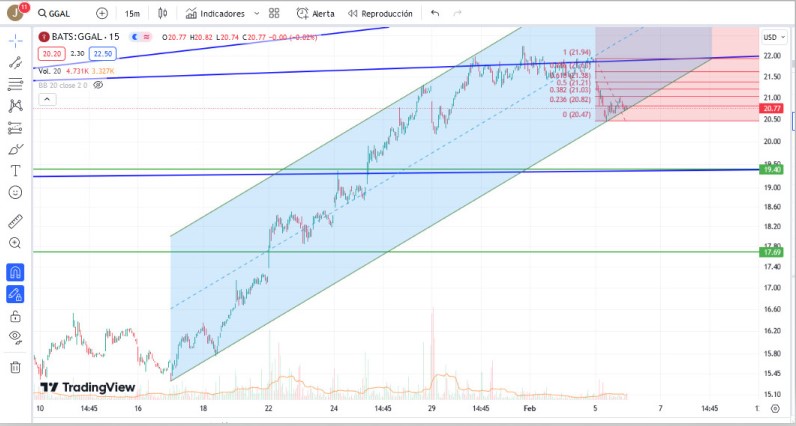Select the Text annotation tool
This screenshot has width=796, height=426.
15,171
